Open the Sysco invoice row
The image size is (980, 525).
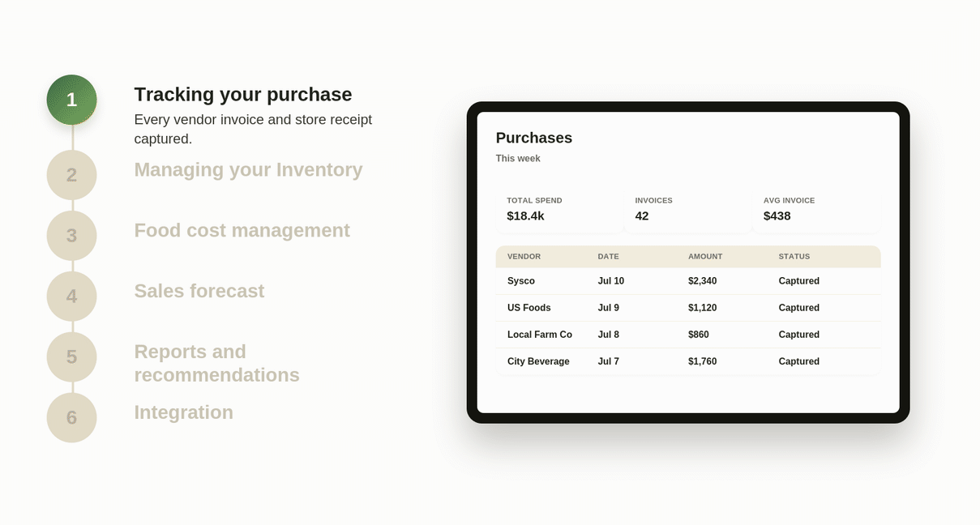coord(688,281)
